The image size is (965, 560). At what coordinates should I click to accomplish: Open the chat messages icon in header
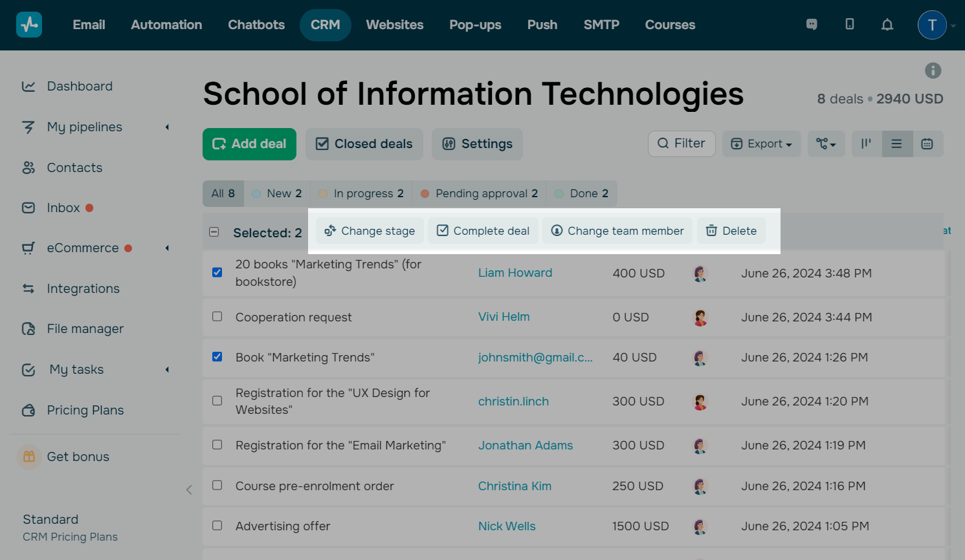[812, 25]
